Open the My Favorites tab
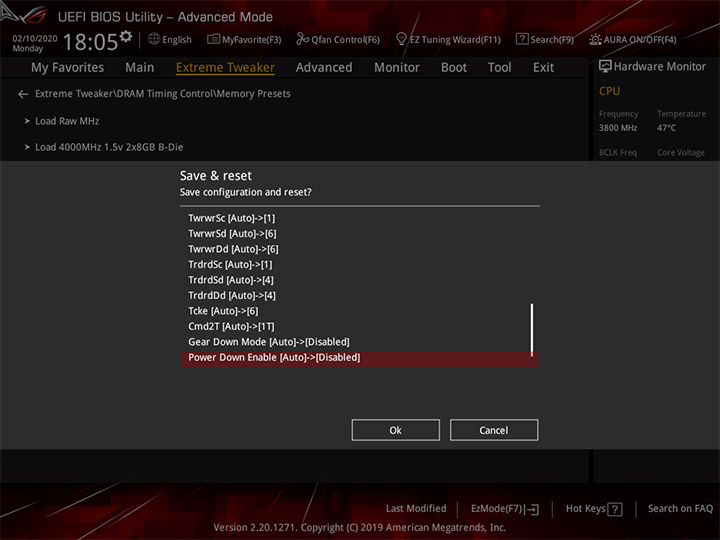720x540 pixels. point(68,68)
